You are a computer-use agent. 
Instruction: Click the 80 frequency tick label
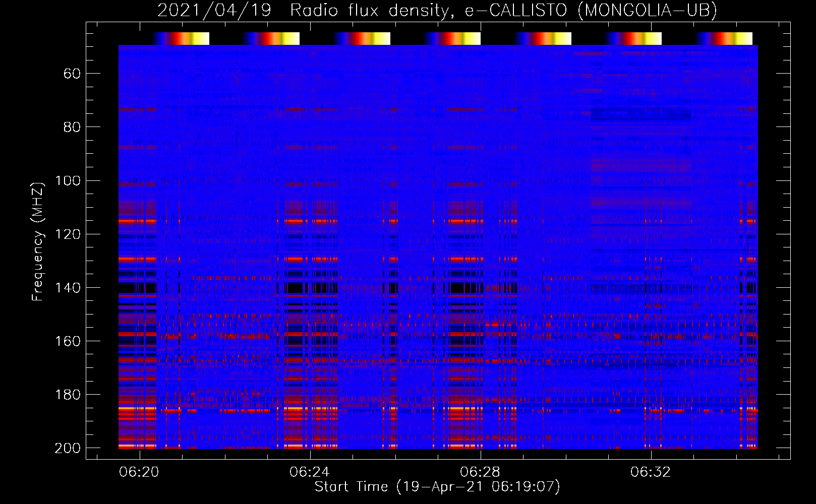point(72,128)
